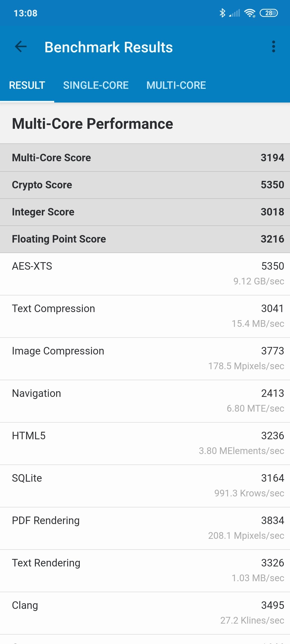Select the HTML5 benchmark result
Image resolution: width=290 pixels, height=644 pixels.
tap(145, 443)
